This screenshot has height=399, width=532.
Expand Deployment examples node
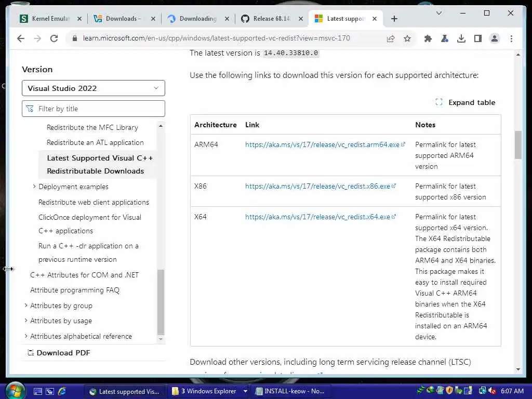pyautogui.click(x=34, y=187)
